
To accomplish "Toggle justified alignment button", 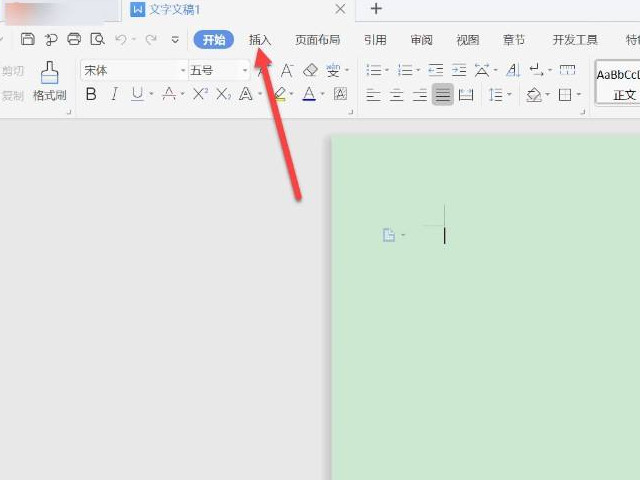I will click(442, 95).
